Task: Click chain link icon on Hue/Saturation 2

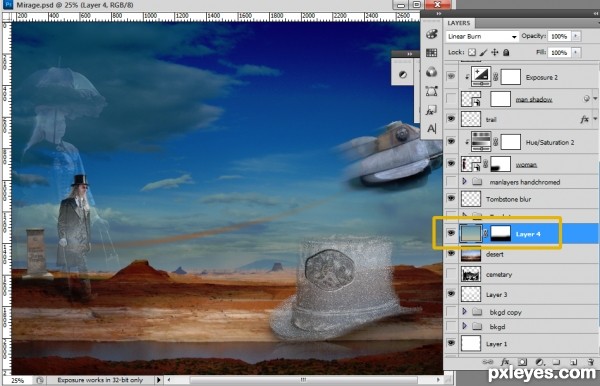Action: [x=496, y=142]
